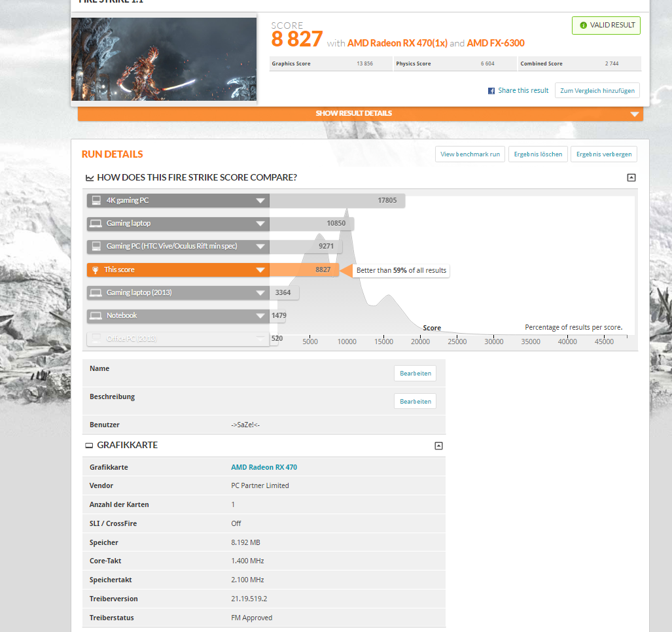Click the Treiberversion value 21.19.519.2
The image size is (672, 632).
coord(249,599)
